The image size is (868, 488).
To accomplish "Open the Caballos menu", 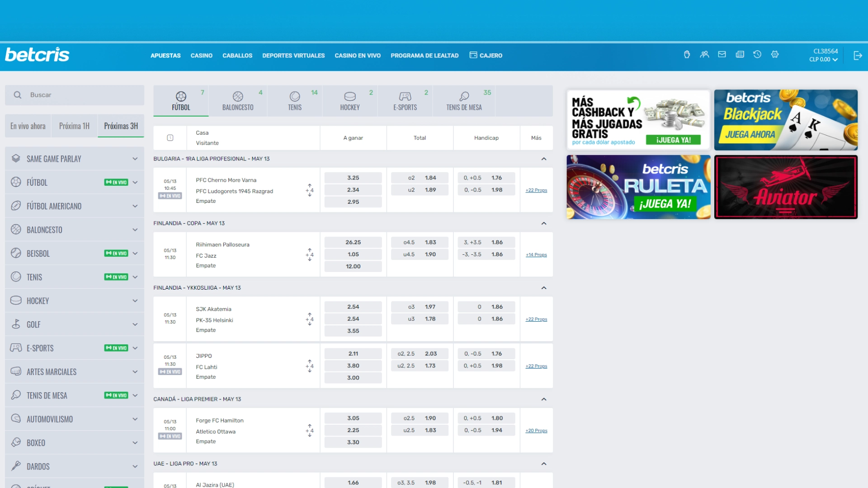I will [x=237, y=56].
